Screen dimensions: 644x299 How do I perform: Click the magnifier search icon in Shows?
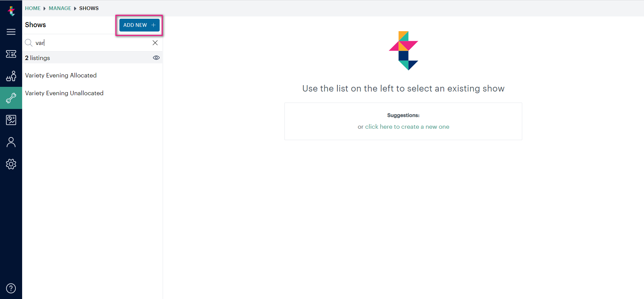tap(29, 43)
